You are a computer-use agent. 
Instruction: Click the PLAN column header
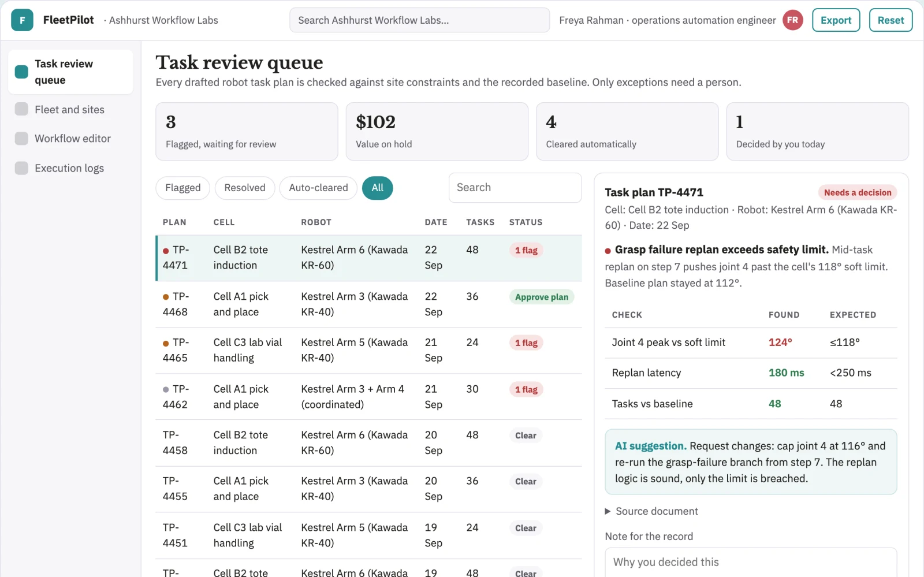pos(174,222)
